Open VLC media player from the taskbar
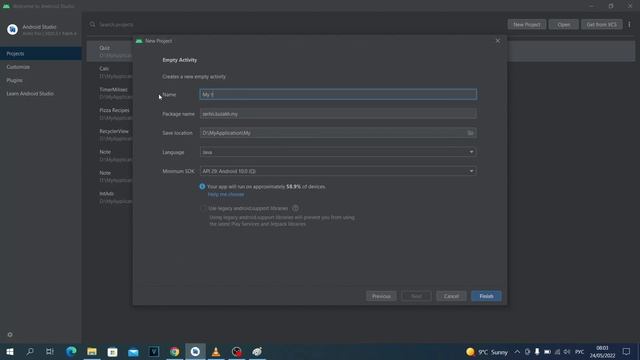This screenshot has width=640, height=360. point(216,351)
